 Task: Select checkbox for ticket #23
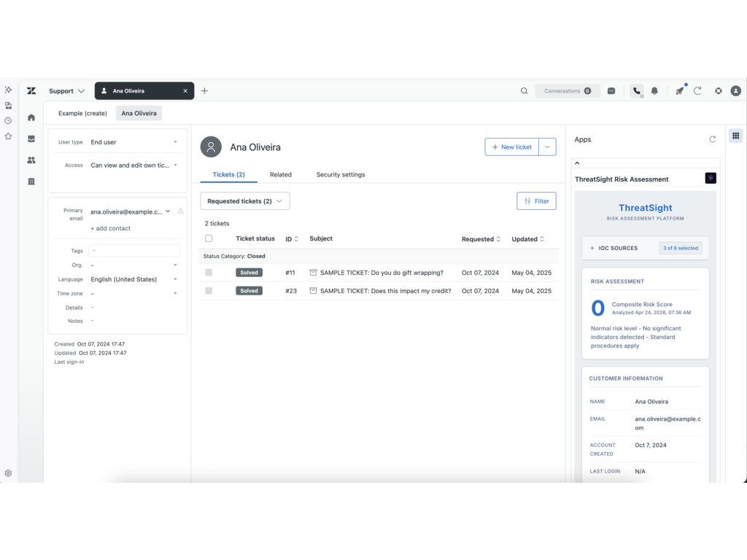pos(209,291)
